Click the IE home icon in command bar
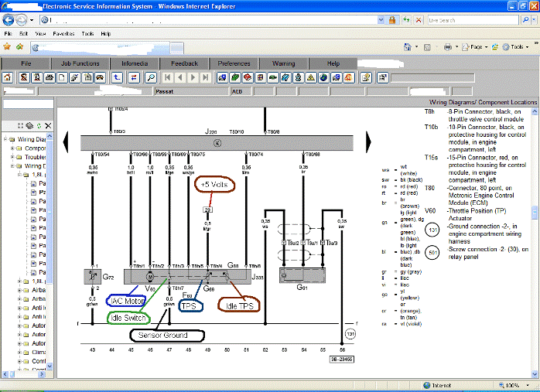The image size is (540, 392). [x=408, y=47]
